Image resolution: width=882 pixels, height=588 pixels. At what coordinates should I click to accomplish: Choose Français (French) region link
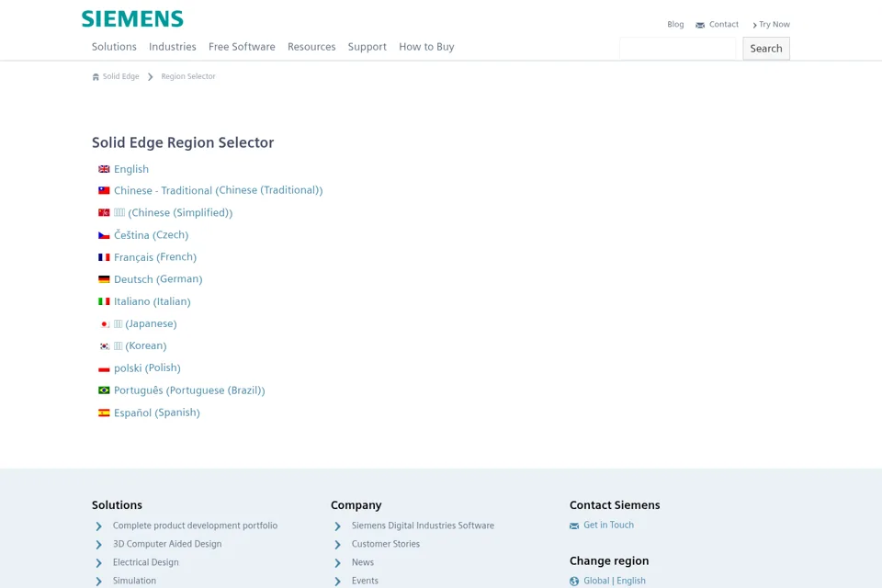155,257
